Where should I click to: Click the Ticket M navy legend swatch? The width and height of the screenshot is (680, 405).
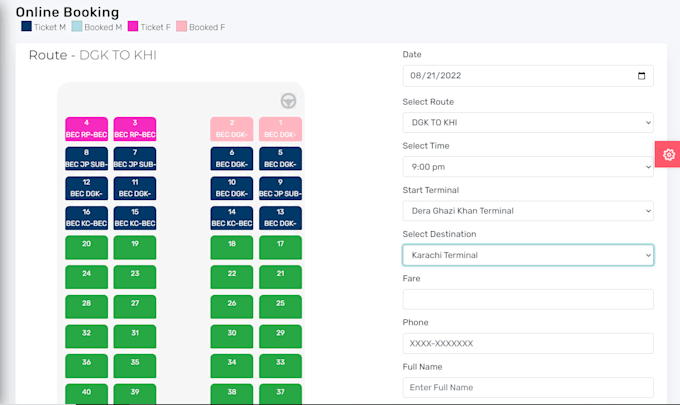[26, 27]
